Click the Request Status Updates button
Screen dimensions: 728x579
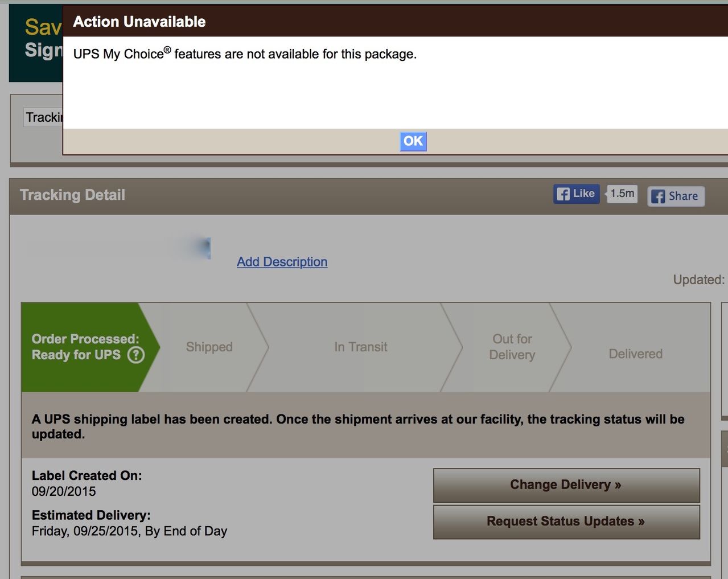566,521
